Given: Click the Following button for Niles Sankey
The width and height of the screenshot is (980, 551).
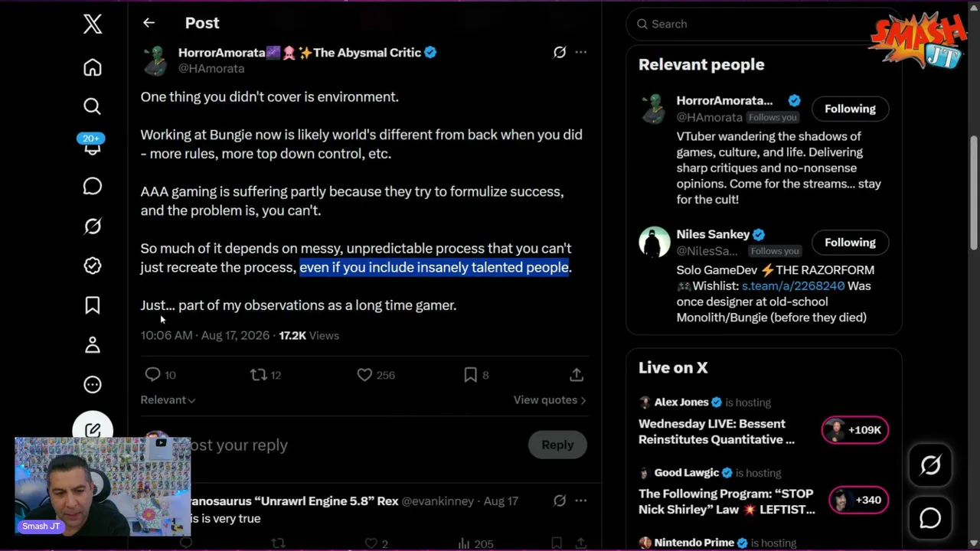Looking at the screenshot, I should [x=850, y=243].
